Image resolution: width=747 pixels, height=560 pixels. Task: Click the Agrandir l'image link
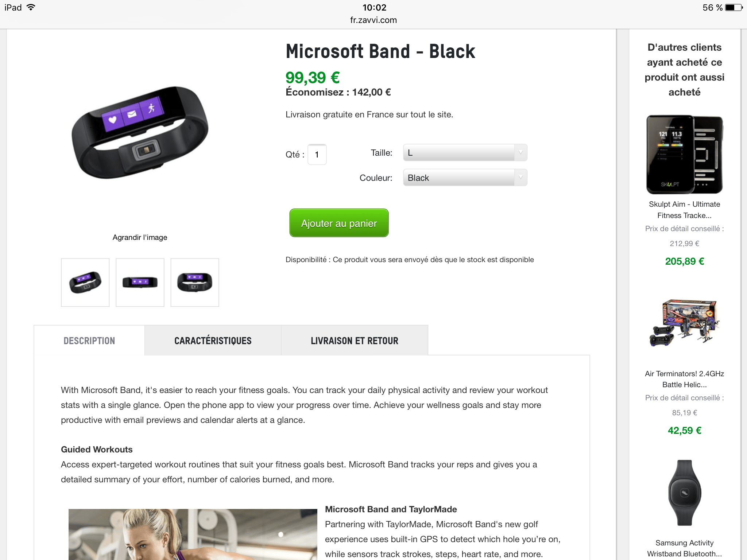140,237
